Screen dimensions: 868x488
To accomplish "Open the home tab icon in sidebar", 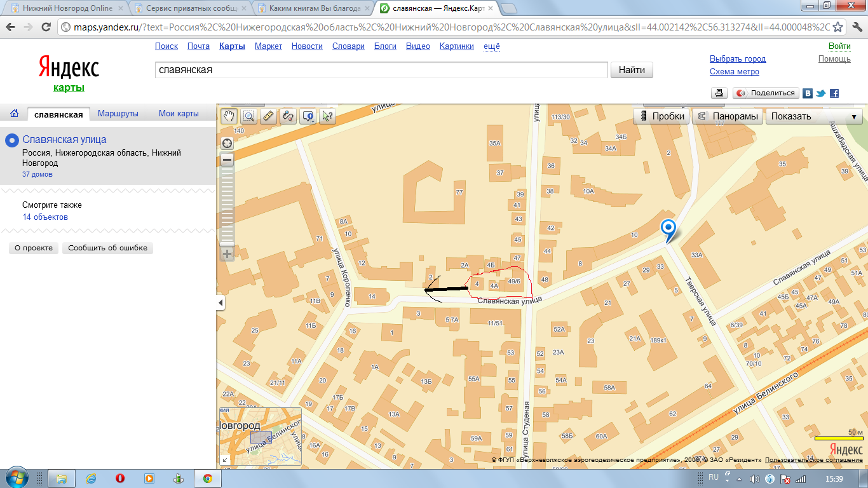I will point(14,114).
